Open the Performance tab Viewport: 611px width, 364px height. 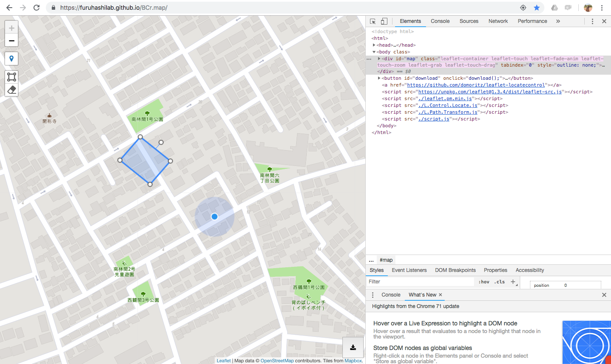click(533, 21)
